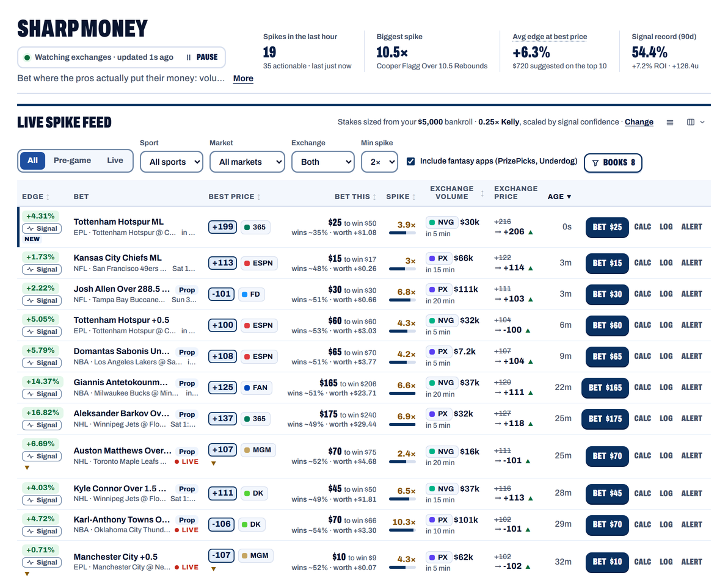Expand the column chooser chevron

(x=702, y=122)
